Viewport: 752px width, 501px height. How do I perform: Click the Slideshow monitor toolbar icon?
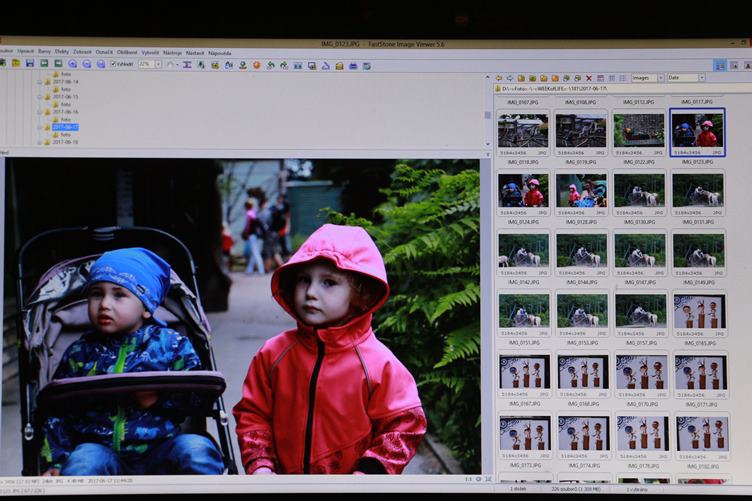(312, 66)
